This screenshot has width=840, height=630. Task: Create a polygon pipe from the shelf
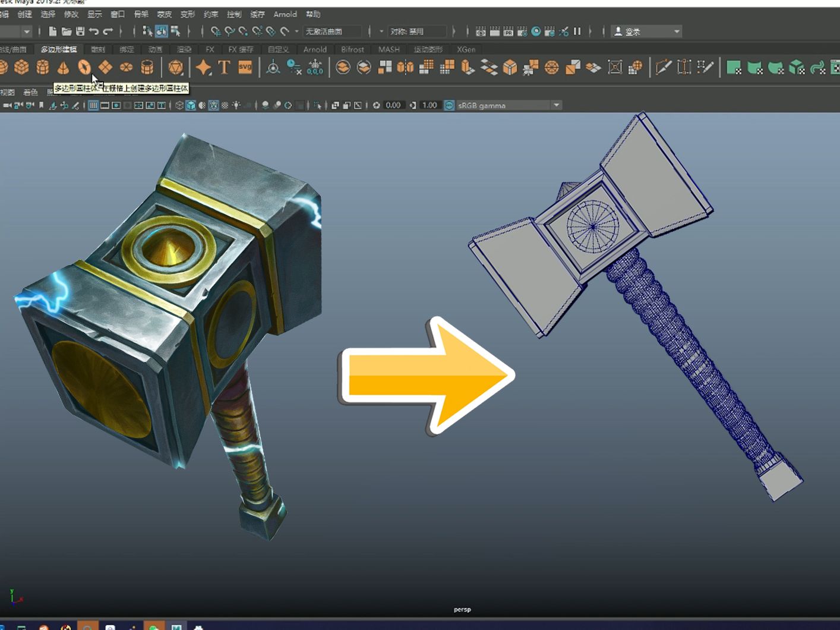(x=147, y=67)
